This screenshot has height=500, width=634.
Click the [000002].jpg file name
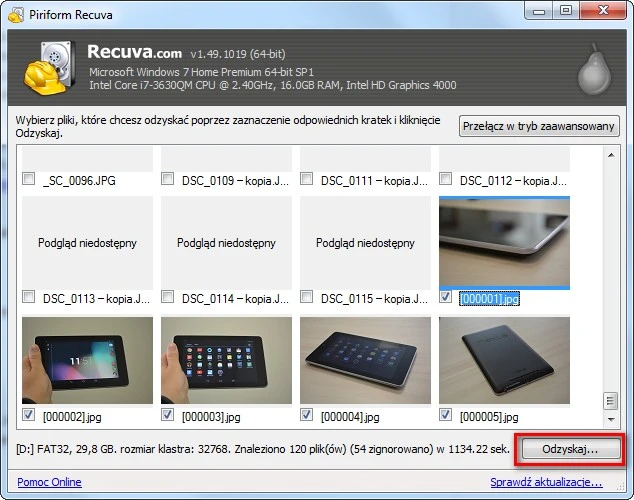[x=72, y=417]
